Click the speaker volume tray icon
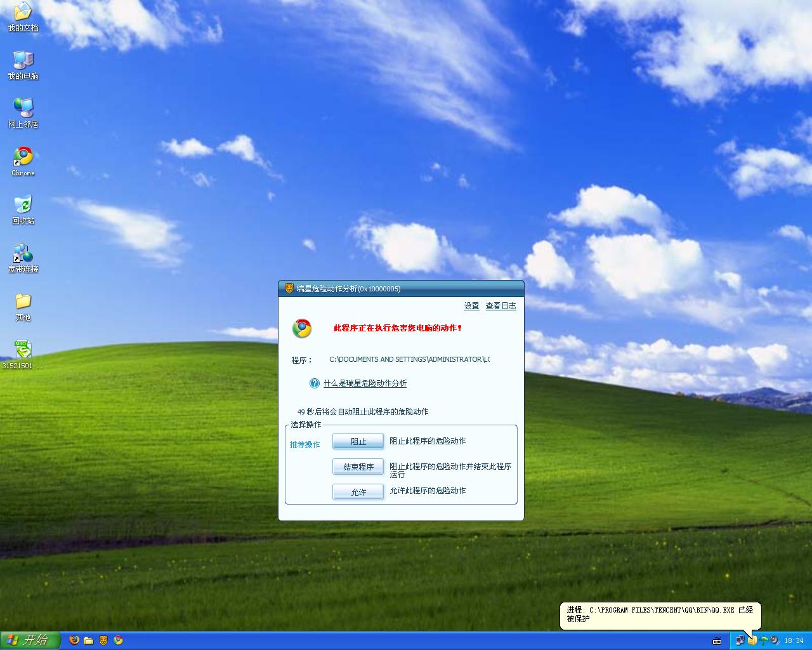Viewport: 812px width, 650px height. point(775,640)
